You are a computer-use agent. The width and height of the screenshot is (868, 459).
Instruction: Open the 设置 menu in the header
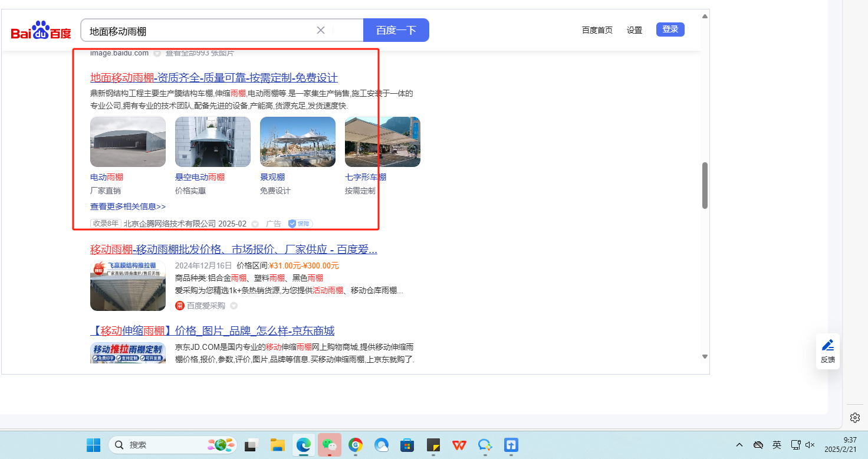pyautogui.click(x=634, y=30)
